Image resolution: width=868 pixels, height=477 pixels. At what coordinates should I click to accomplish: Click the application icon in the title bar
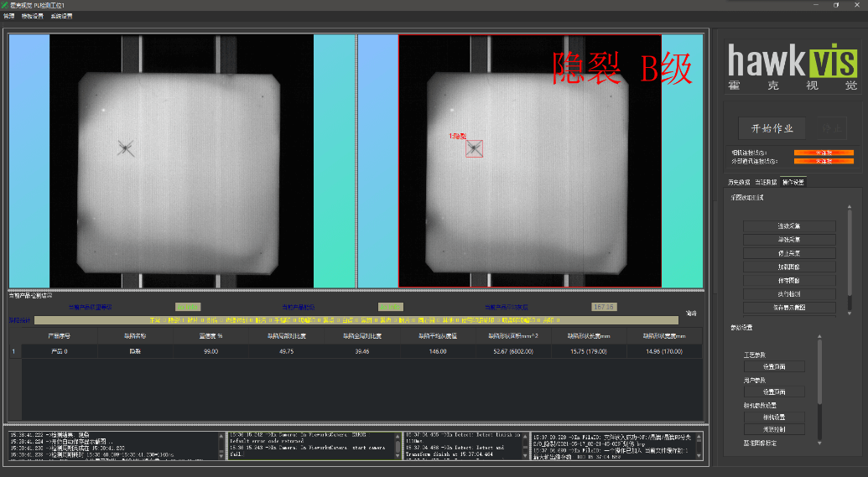[x=5, y=5]
